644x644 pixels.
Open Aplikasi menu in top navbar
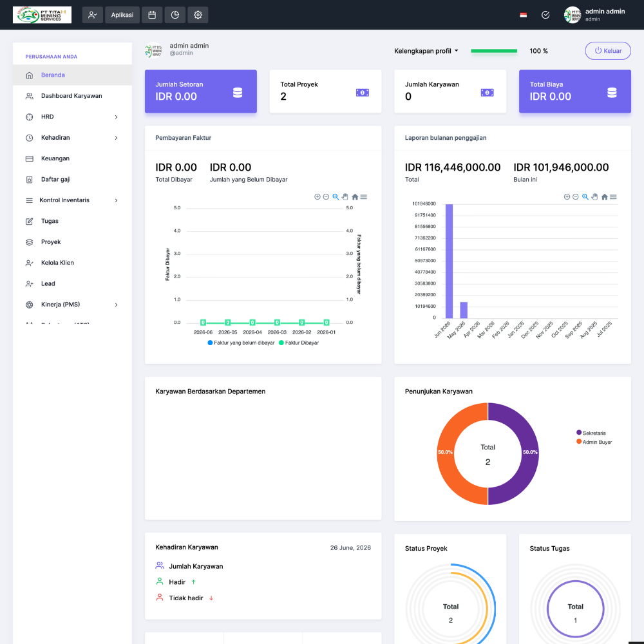click(x=122, y=15)
